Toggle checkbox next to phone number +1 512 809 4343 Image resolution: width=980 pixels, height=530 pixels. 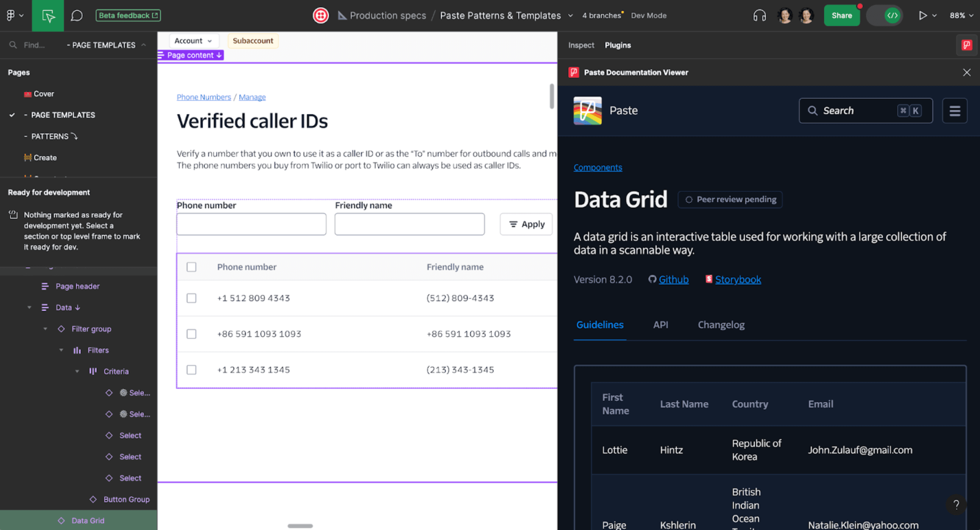click(190, 298)
